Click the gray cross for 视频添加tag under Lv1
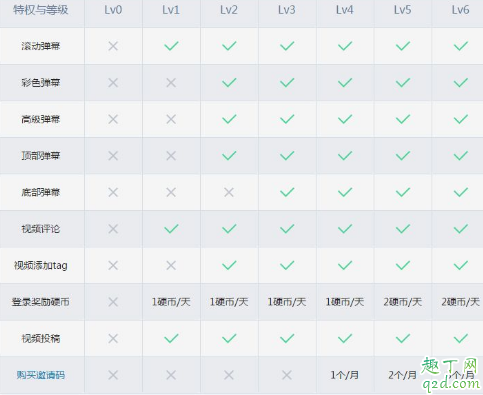 [x=171, y=265]
